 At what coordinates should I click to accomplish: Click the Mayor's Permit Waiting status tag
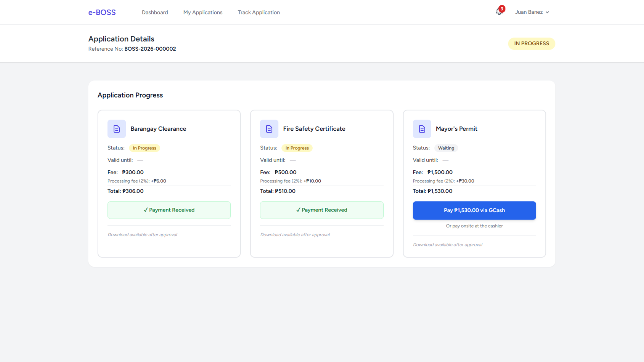[446, 148]
